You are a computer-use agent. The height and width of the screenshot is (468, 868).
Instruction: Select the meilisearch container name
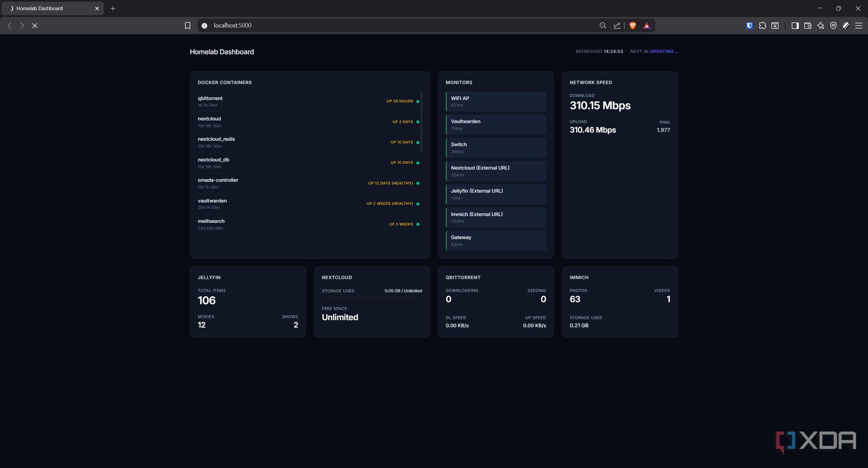(211, 221)
